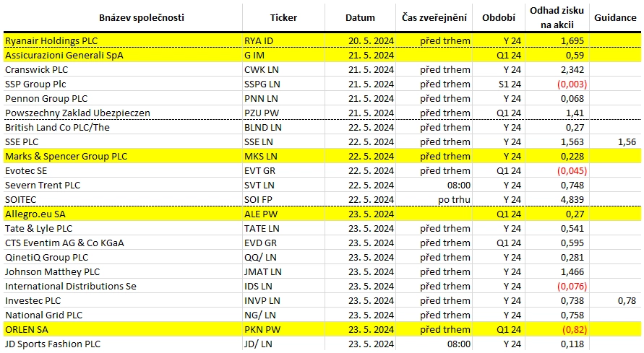Click the Allegro.eu SA highlighted cell
644x353 pixels.
click(x=123, y=214)
